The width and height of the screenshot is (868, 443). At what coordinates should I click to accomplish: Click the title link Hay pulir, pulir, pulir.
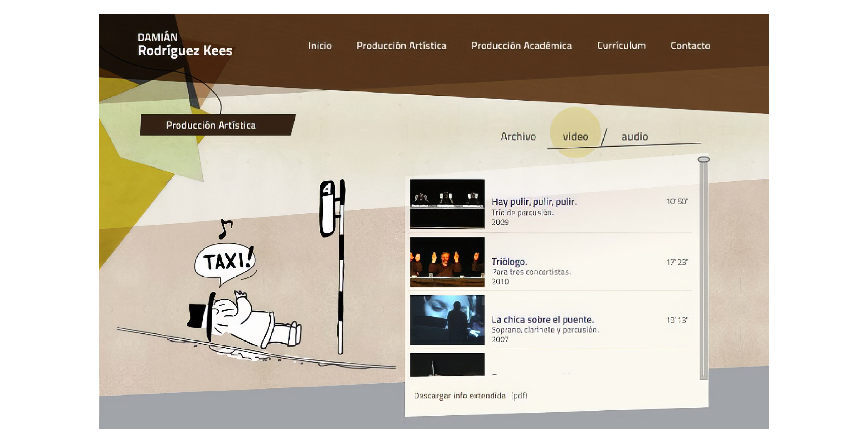pos(534,202)
